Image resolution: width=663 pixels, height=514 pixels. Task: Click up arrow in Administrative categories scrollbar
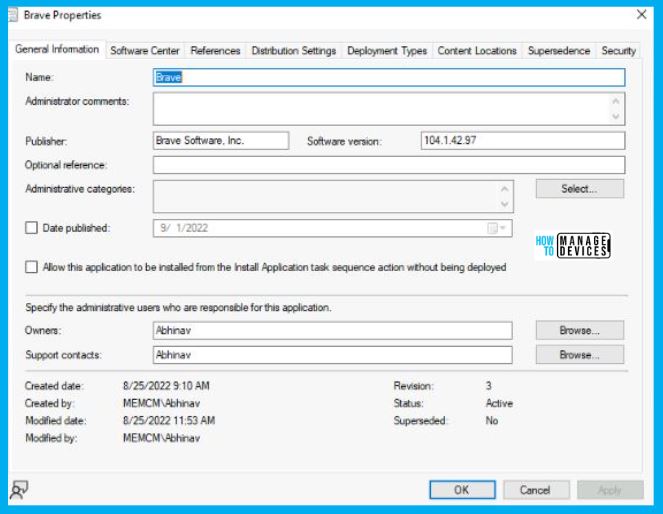point(504,189)
